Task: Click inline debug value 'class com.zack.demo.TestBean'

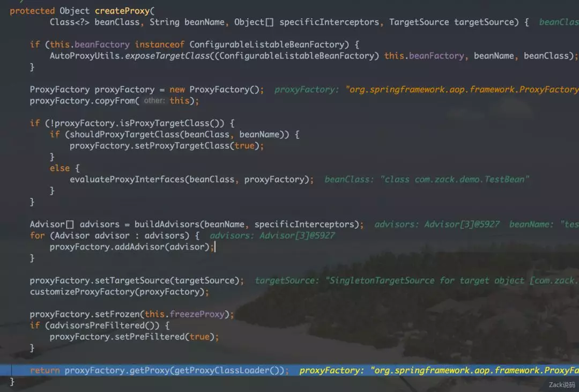Action: tap(455, 179)
